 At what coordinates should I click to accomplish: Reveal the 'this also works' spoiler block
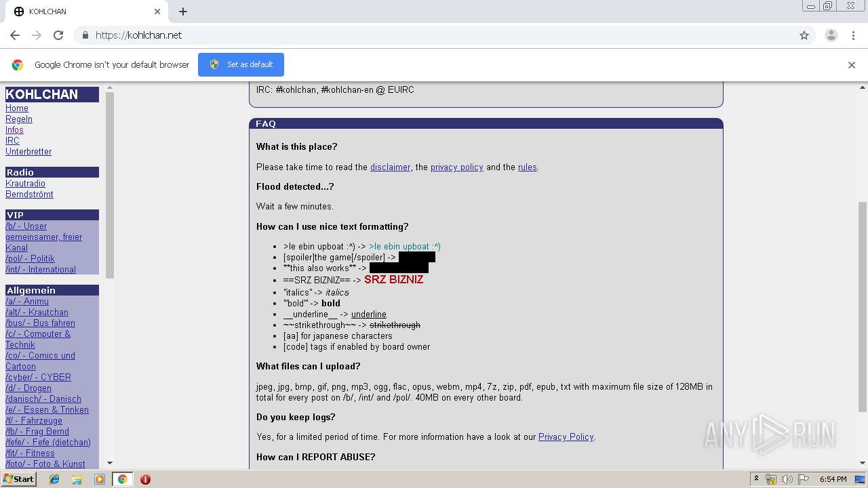399,268
